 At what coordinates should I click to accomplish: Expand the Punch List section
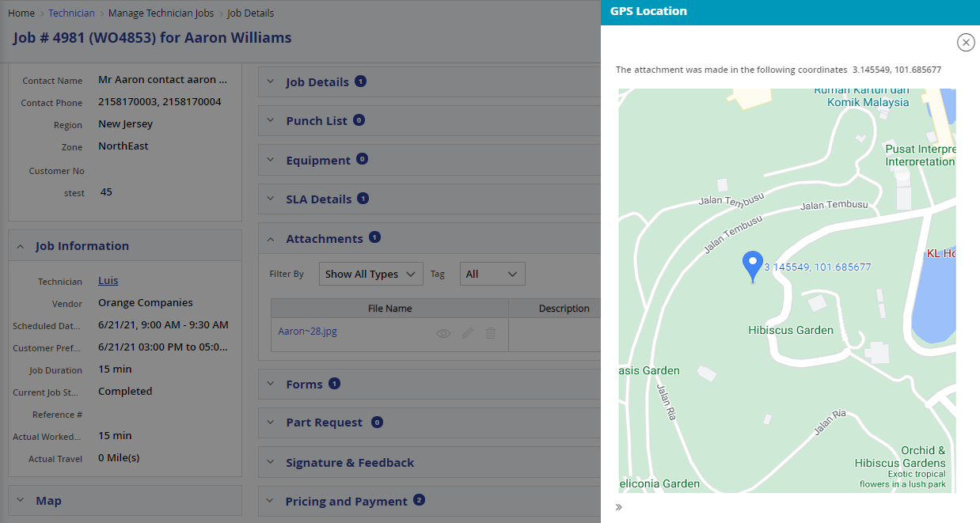point(272,120)
